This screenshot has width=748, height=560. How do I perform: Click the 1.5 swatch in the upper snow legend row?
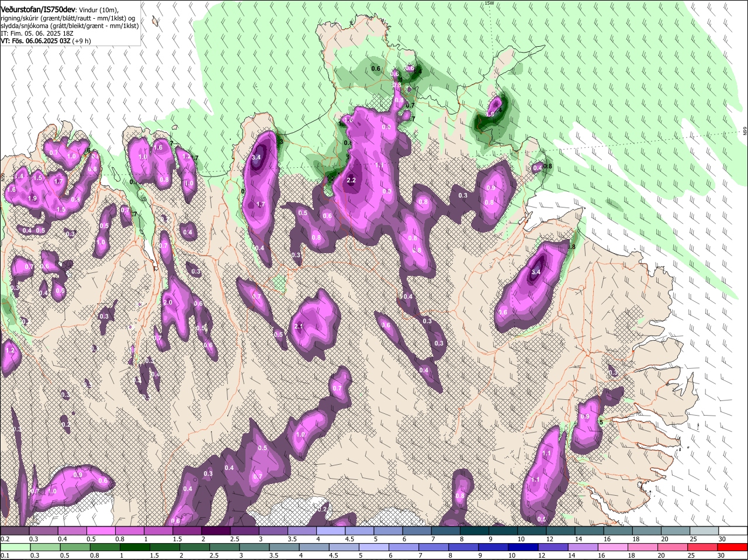[x=187, y=531]
